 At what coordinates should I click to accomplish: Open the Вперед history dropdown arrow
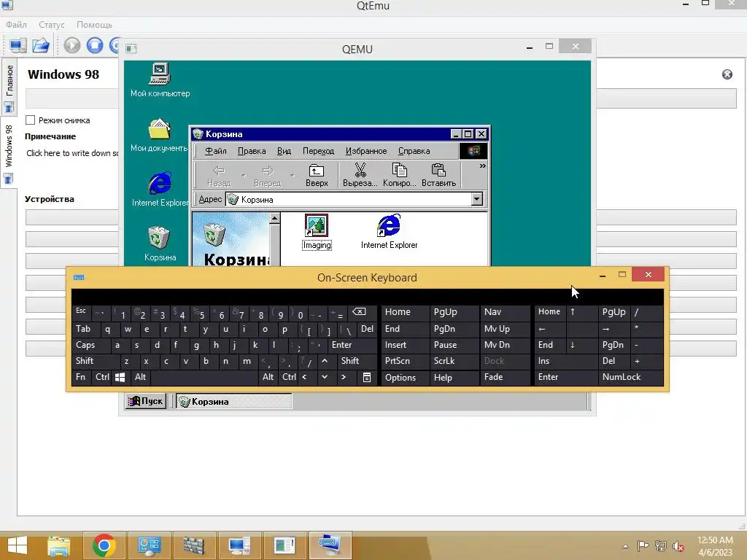click(292, 175)
